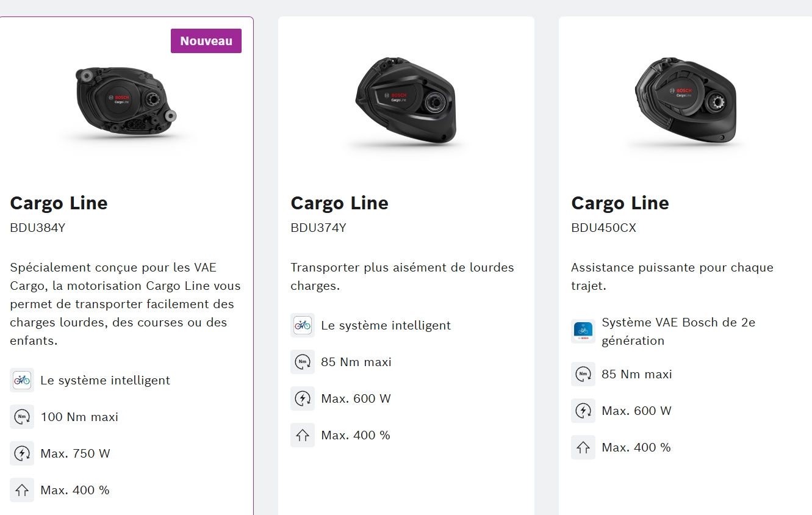Click the torque icon on the BDU374Y card
Screen dimensions: 812x515
click(303, 362)
